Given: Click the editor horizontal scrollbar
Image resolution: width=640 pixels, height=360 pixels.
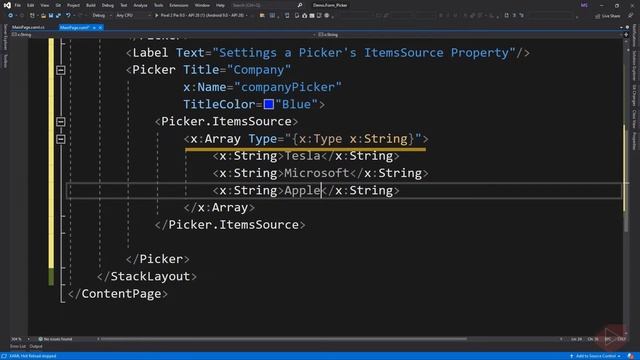Looking at the screenshot, I should 284,339.
